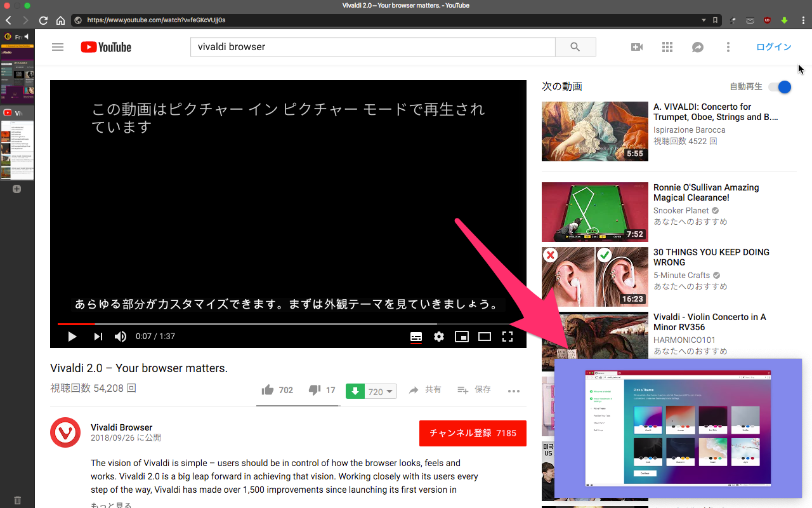Open the Snooker Planet channel name
The image size is (812, 508).
pos(681,210)
